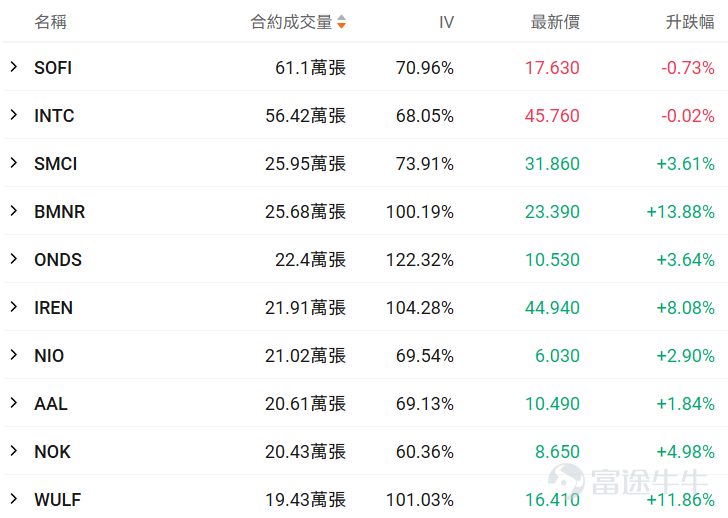728x518 pixels.
Task: Select the AAL ticker name
Action: 51,404
